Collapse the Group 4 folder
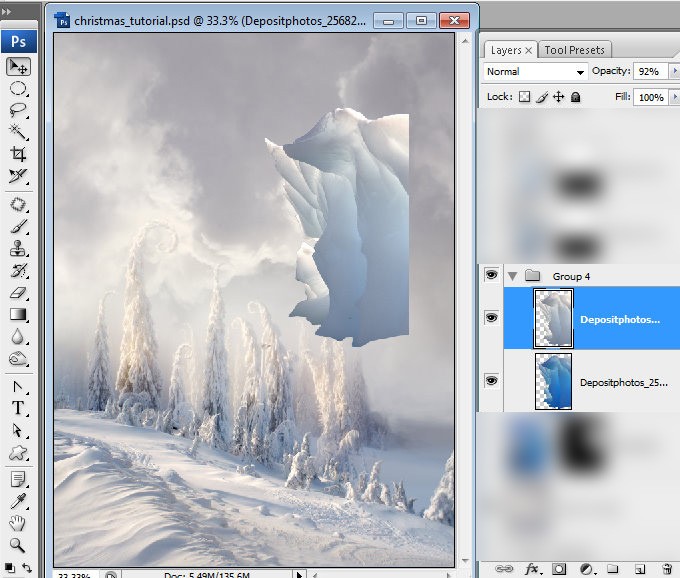 click(x=513, y=277)
